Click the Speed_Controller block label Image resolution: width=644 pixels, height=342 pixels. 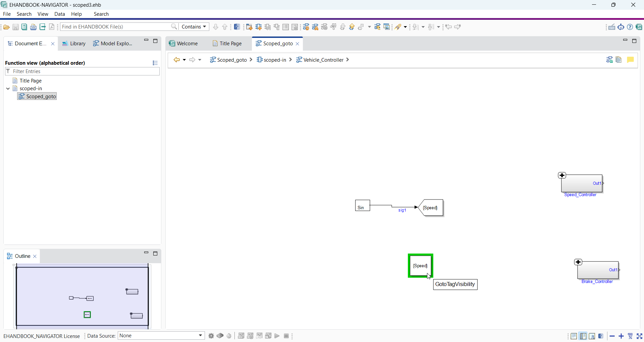tap(580, 195)
